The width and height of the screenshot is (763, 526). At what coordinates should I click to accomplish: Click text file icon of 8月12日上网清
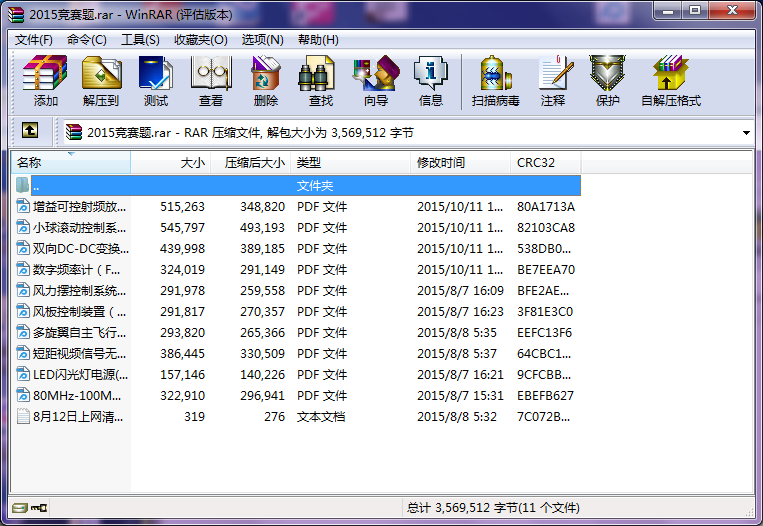coord(23,417)
